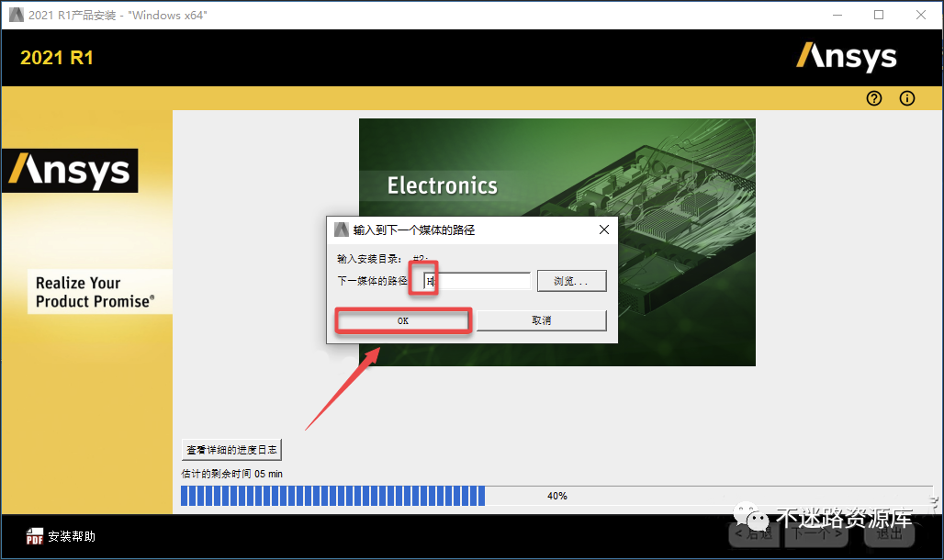Open the PDF installation help icon

[35, 536]
